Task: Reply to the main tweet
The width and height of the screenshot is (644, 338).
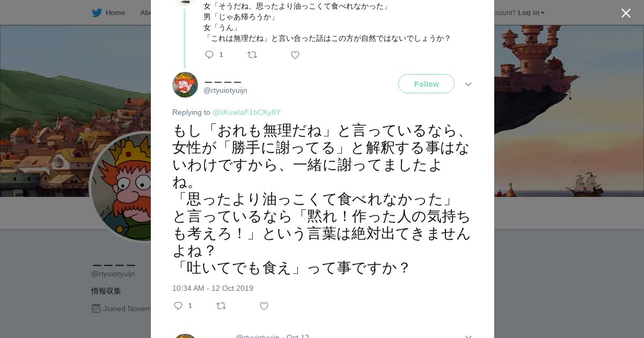Action: (x=179, y=306)
